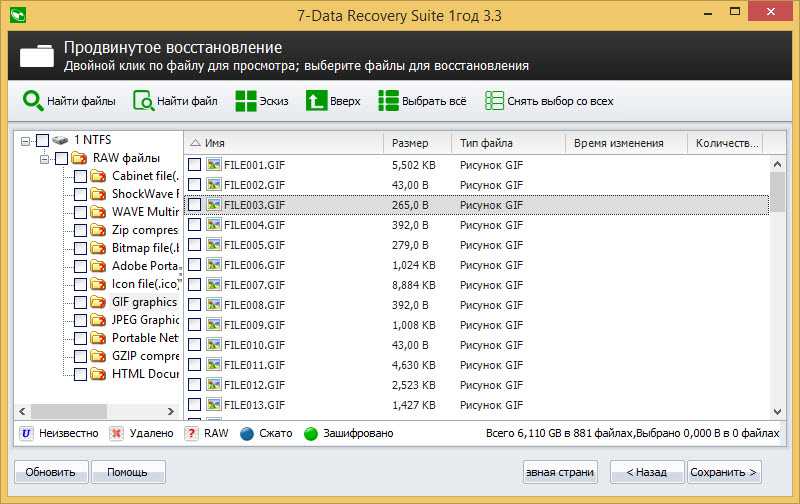800x504 pixels.
Task: Click the ShockWave folder icon
Action: click(x=98, y=194)
